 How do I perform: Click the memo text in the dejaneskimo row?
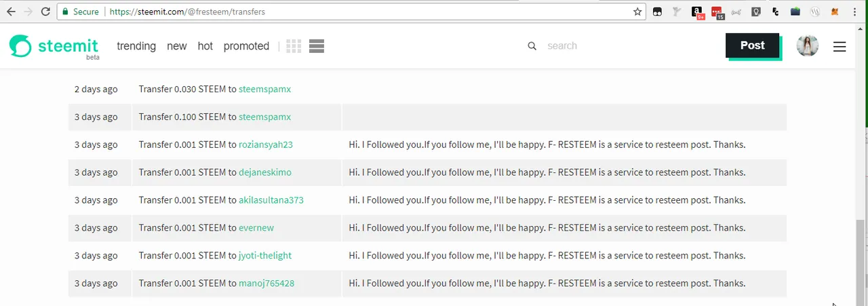click(547, 172)
